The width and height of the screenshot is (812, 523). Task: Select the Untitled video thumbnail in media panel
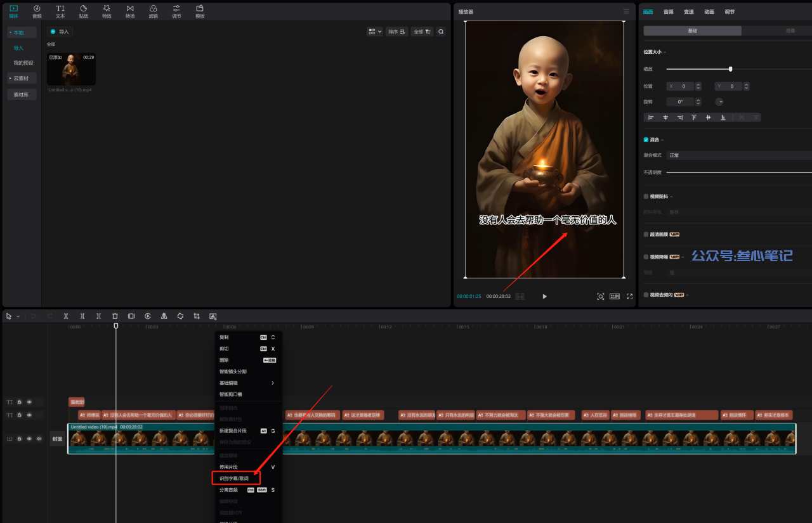(71, 69)
